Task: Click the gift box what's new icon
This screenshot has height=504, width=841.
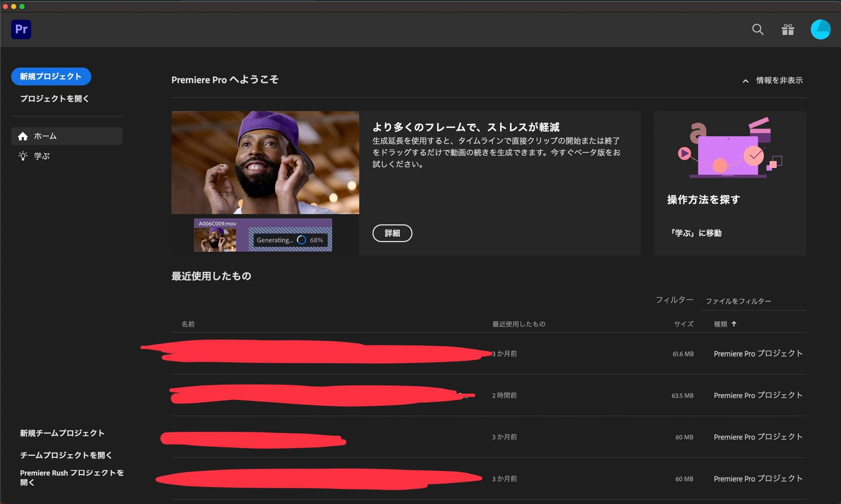Action: (787, 29)
